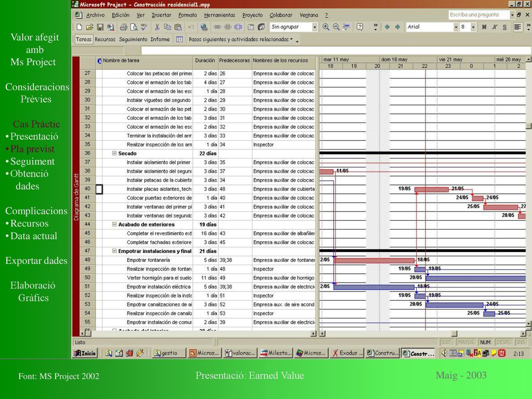Expand the formatting toolbar overflow options

pyautogui.click(x=528, y=27)
